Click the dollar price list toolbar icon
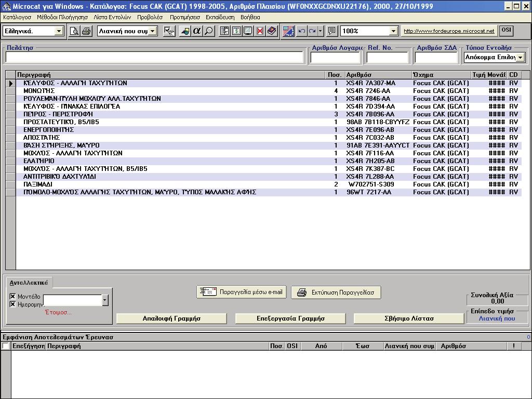Screen dimensions: 532x399 point(236,31)
